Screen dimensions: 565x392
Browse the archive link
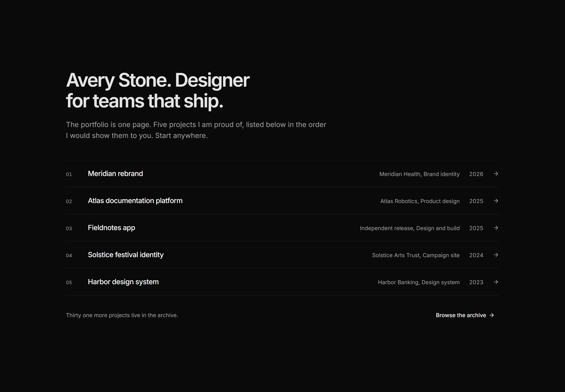pyautogui.click(x=465, y=315)
